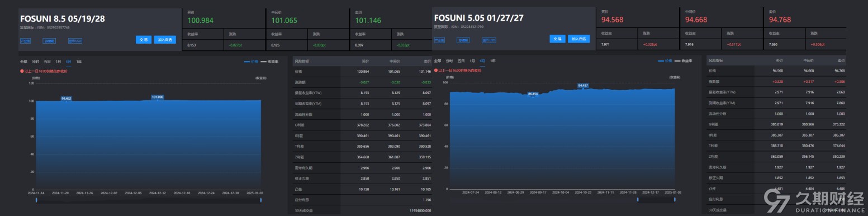The height and width of the screenshot is (216, 868).
Task: Click the 风险指标 header in FOSUNI 8.5 table
Action: coord(301,61)
